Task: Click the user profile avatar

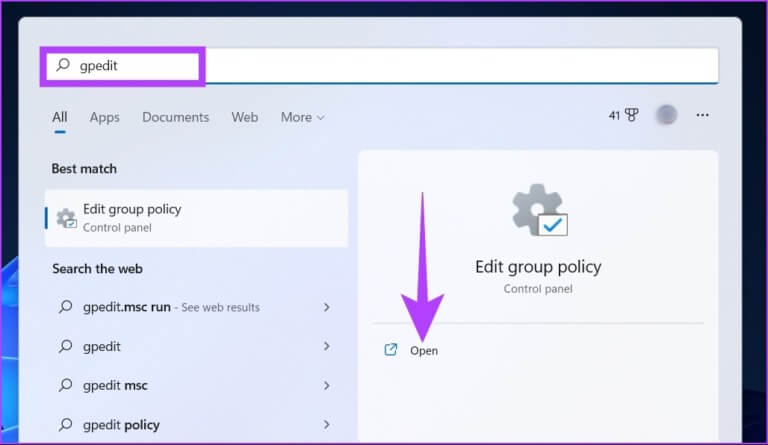Action: [666, 115]
